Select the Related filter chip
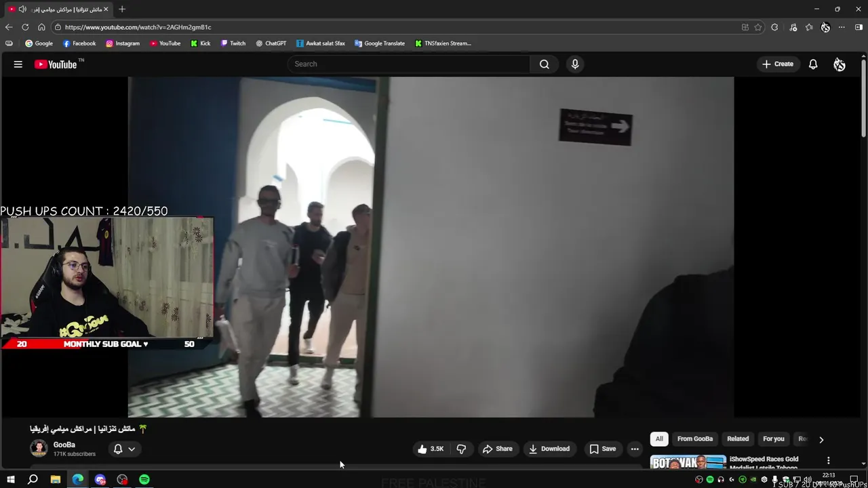 click(x=738, y=439)
